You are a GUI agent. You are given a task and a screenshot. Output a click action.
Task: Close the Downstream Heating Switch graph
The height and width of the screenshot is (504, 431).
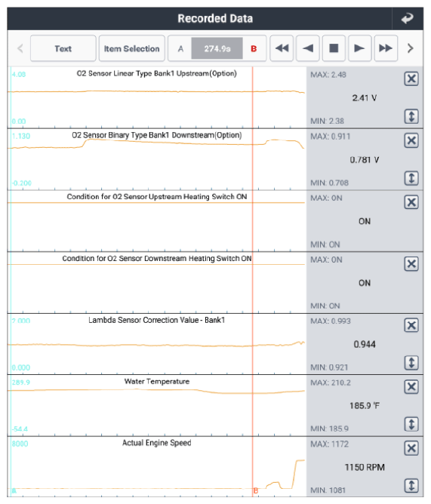[411, 264]
